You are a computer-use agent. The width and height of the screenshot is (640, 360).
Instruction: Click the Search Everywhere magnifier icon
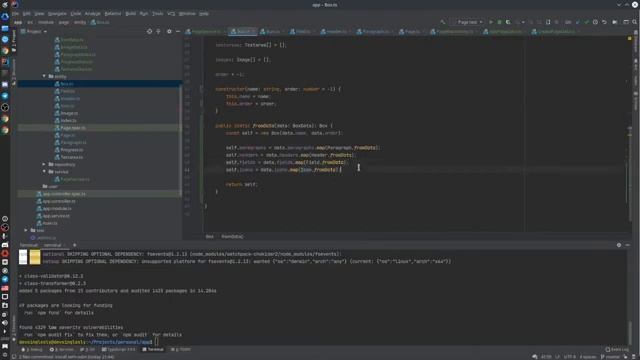(x=635, y=22)
